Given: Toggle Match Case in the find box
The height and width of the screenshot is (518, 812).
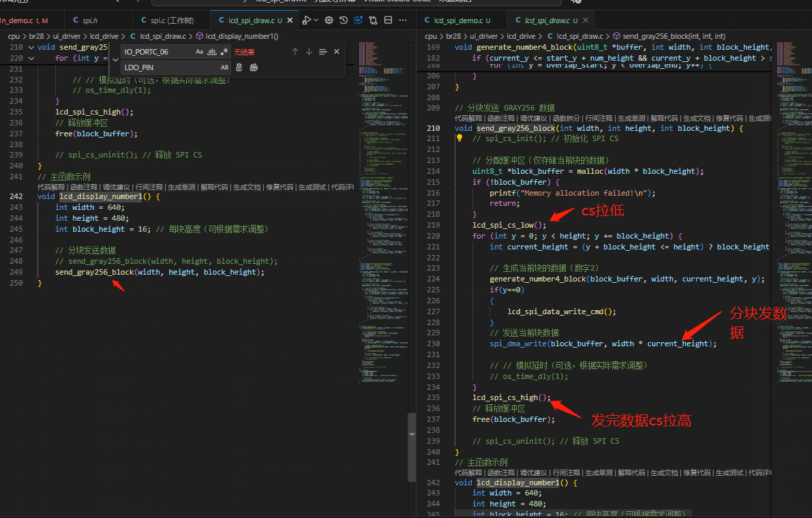Looking at the screenshot, I should point(199,52).
